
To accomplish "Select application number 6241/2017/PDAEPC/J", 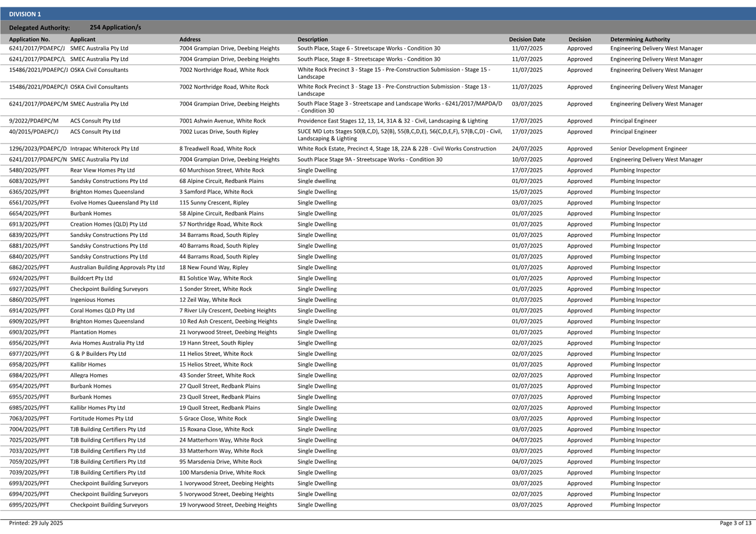I will click(x=37, y=48).
